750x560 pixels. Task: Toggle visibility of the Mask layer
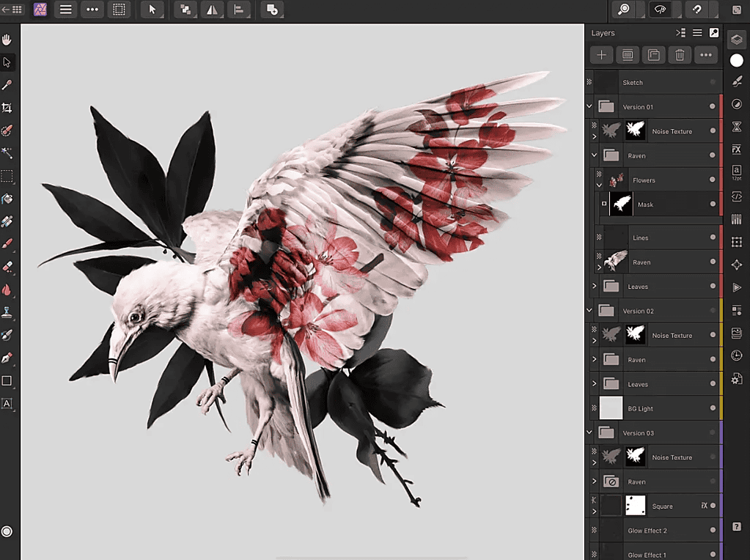[x=713, y=205]
